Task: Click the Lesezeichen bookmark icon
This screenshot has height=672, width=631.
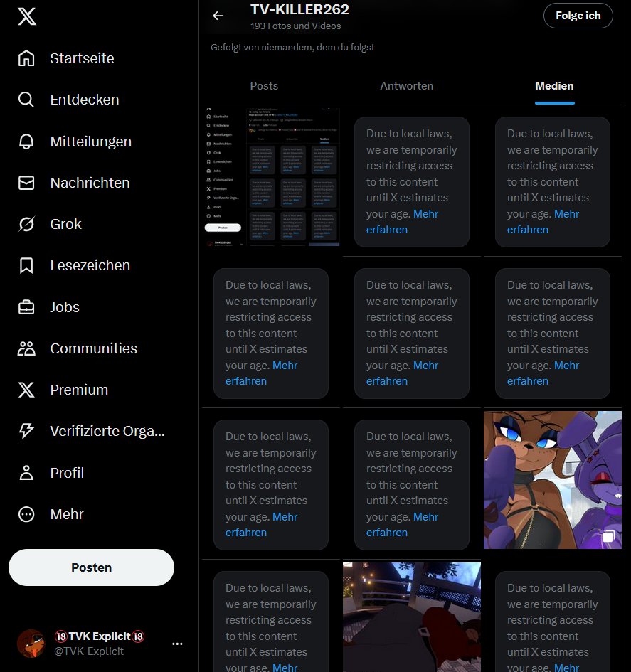Action: tap(26, 265)
